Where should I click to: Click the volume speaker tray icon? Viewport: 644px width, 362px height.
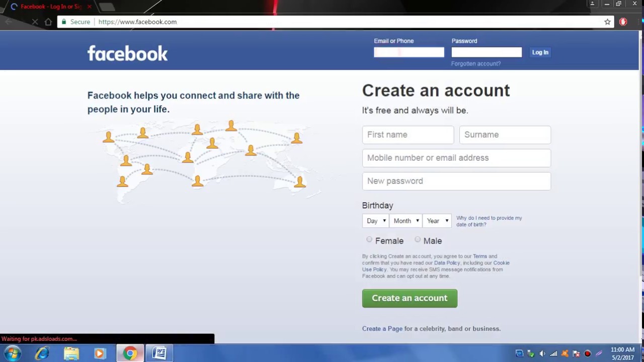coord(542,353)
